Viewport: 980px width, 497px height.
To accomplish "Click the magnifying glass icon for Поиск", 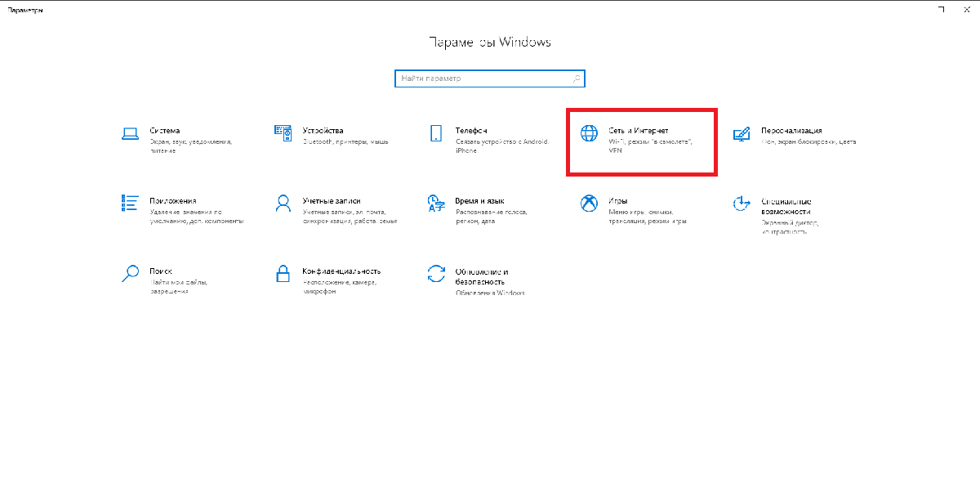I will (x=130, y=273).
